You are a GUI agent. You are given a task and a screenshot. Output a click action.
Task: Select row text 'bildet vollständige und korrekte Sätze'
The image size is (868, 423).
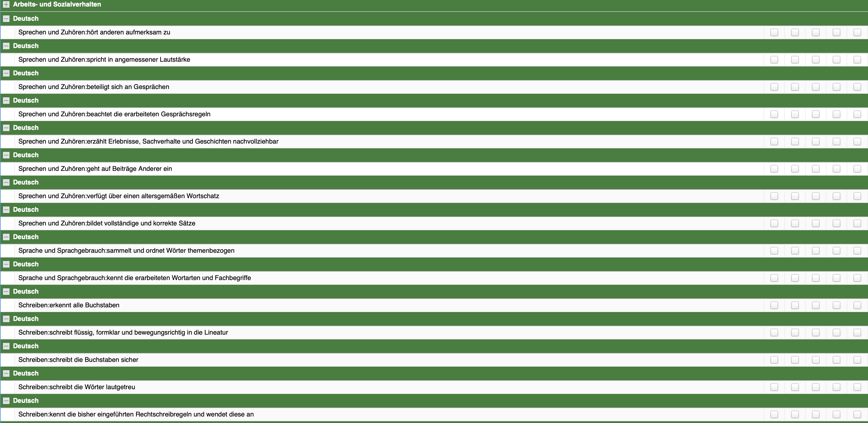tap(141, 223)
